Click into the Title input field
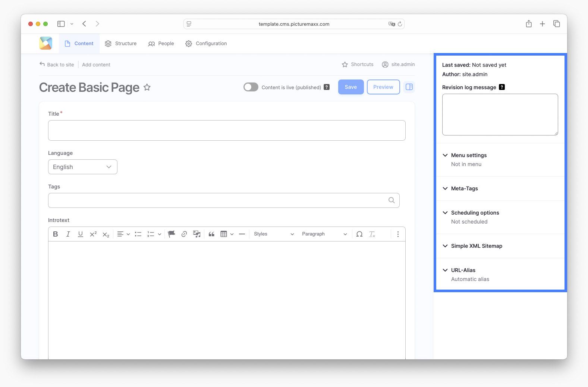The width and height of the screenshot is (588, 387). [x=227, y=130]
